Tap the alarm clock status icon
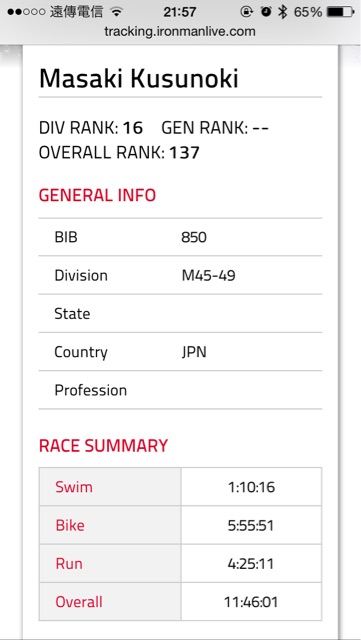 pos(266,12)
